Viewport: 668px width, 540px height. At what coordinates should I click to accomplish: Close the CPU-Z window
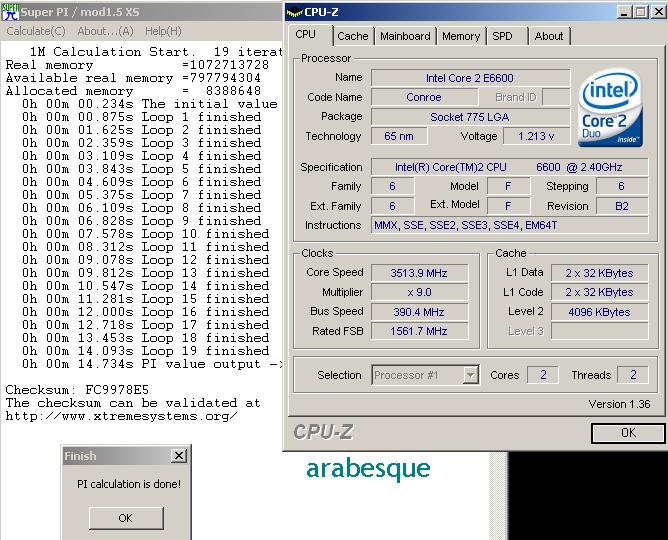pos(658,12)
